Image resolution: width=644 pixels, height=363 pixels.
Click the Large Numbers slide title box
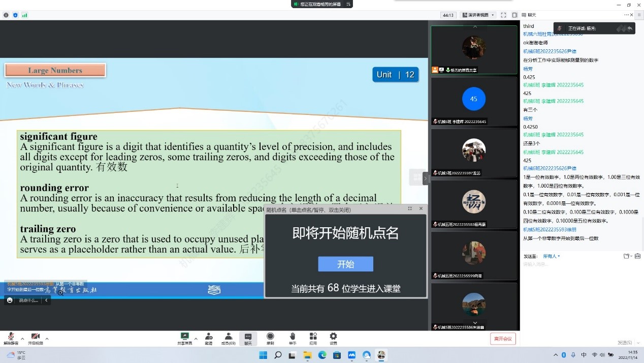(x=55, y=70)
